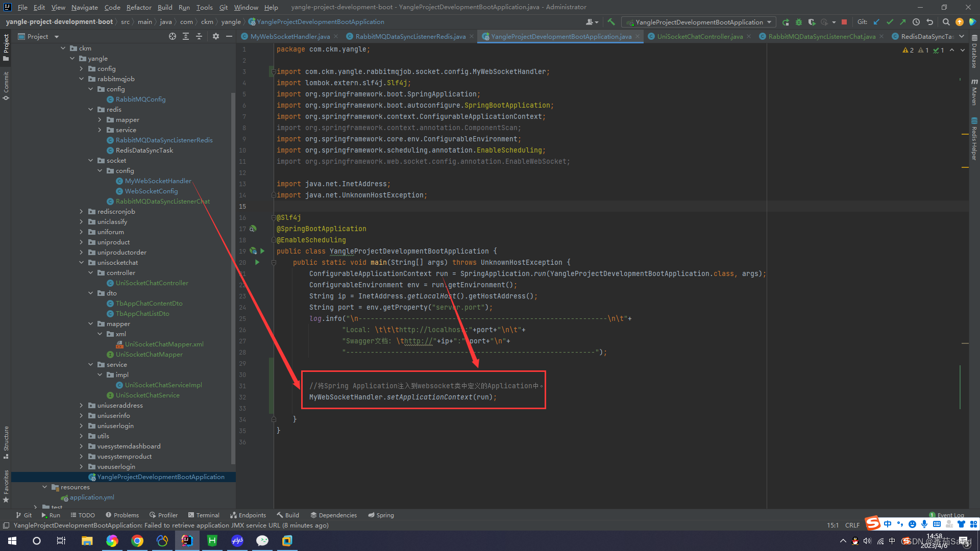This screenshot has width=980, height=551.
Task: Open the Redis Helper side panel
Action: [x=974, y=139]
